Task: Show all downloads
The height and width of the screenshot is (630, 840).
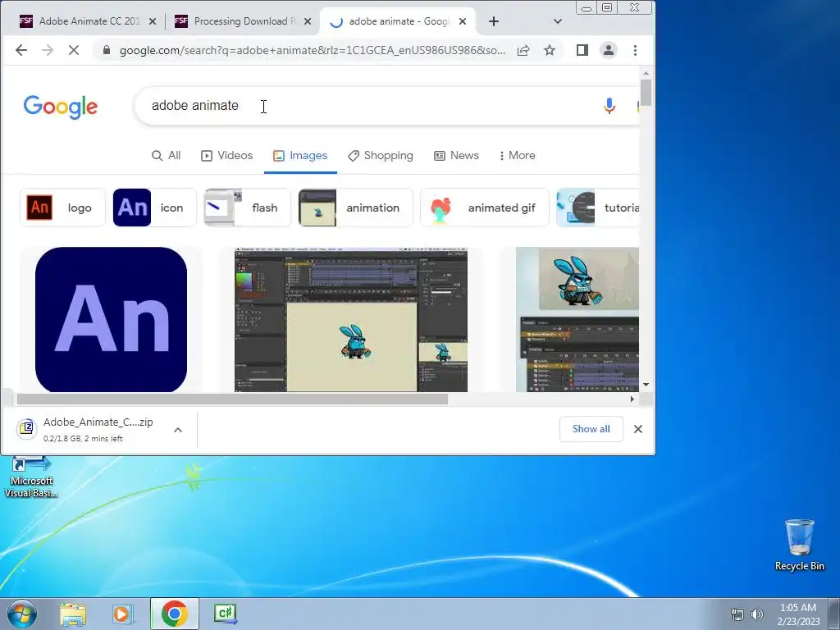Action: [x=591, y=429]
